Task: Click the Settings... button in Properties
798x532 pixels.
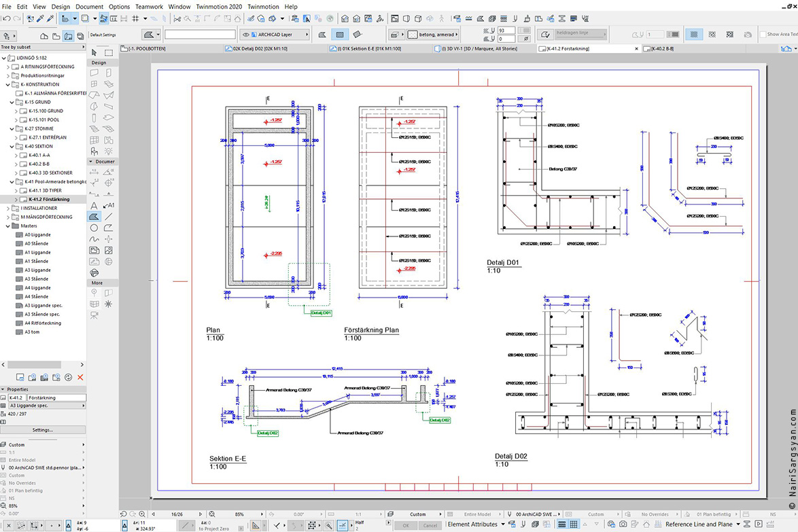Action: coord(43,430)
